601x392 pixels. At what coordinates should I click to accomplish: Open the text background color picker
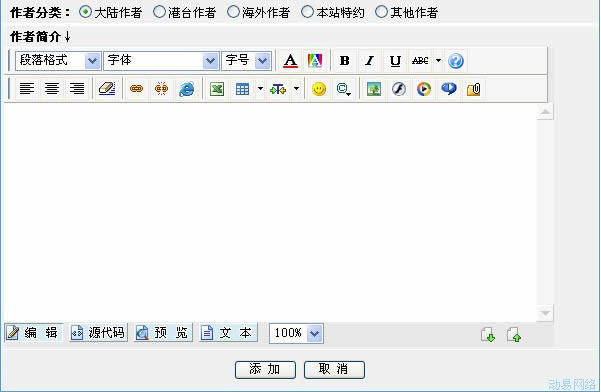(315, 61)
